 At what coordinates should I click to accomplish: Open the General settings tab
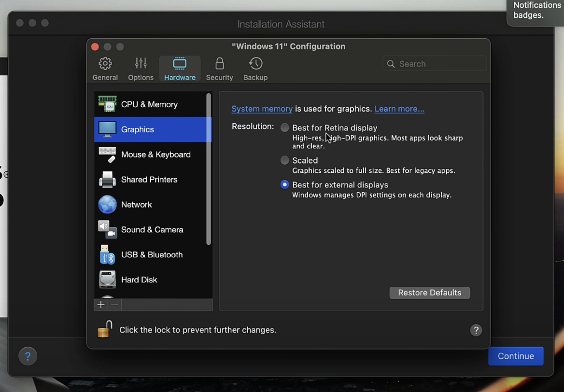point(105,69)
